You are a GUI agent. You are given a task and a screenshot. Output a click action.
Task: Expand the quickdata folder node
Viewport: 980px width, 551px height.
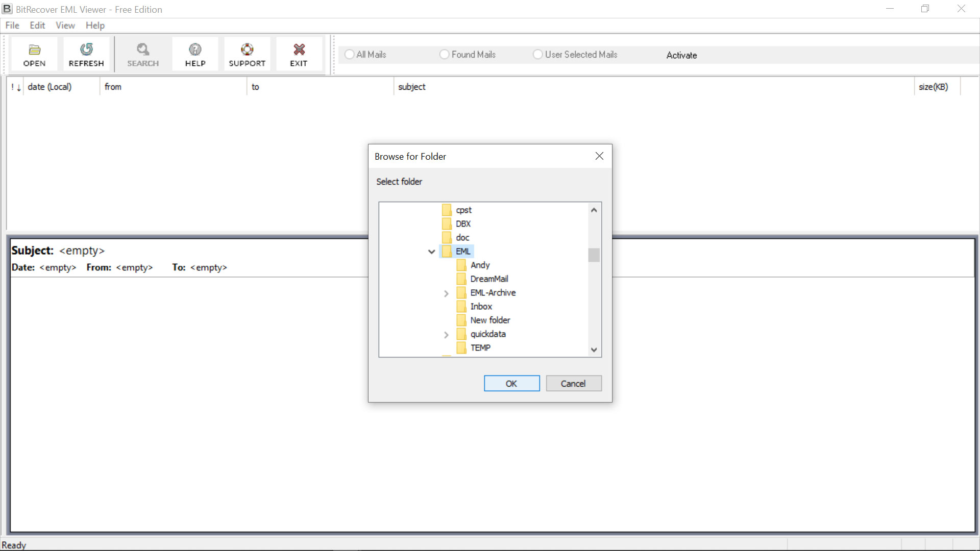[446, 335]
